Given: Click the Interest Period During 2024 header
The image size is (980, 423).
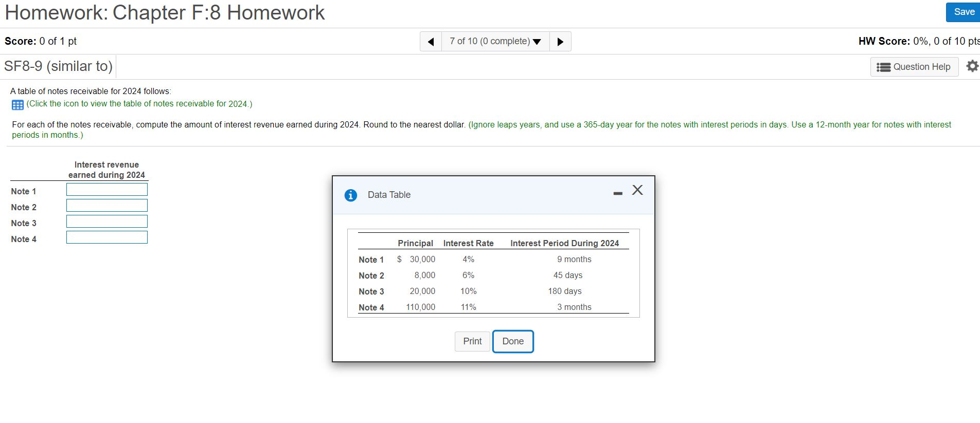Looking at the screenshot, I should pyautogui.click(x=565, y=244).
